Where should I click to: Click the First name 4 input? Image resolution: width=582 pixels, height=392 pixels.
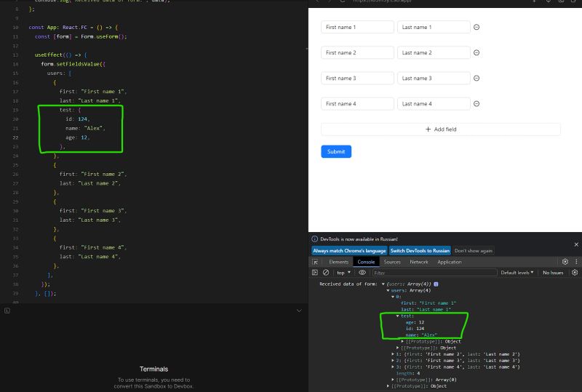tap(357, 104)
